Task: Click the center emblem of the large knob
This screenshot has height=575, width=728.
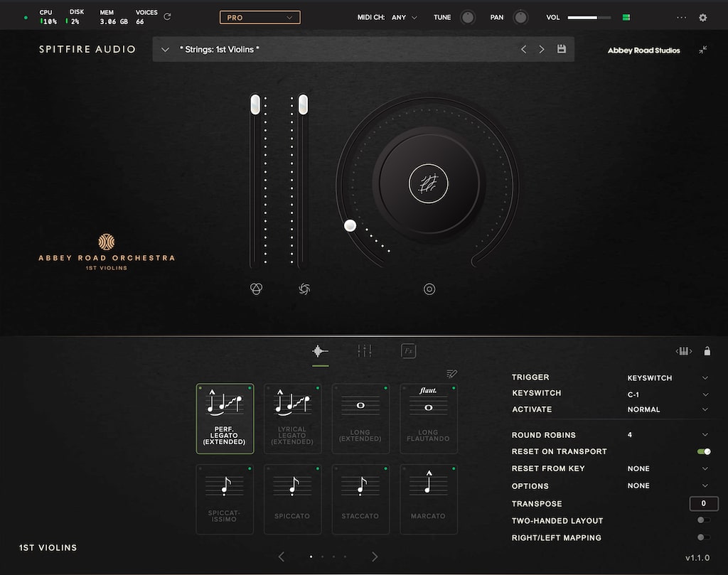Action: coord(429,184)
